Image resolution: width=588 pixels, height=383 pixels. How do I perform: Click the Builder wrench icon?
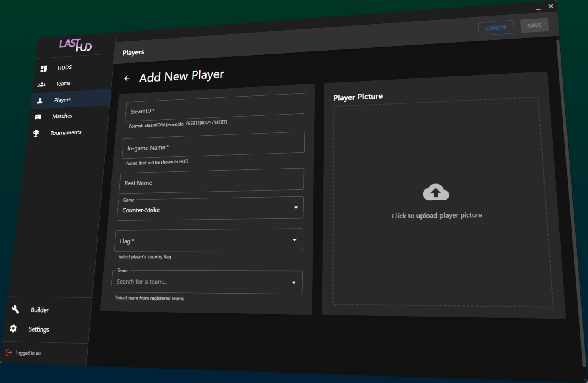[x=16, y=309]
